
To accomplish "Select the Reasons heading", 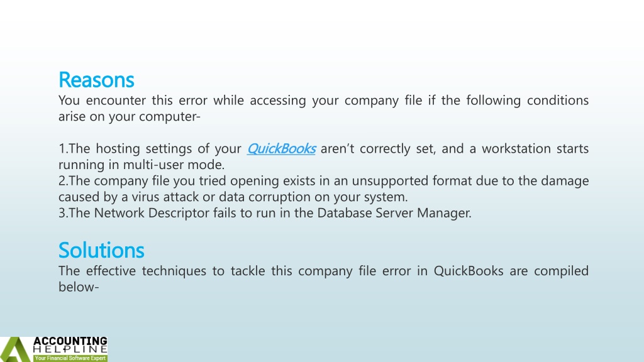I will (96, 80).
